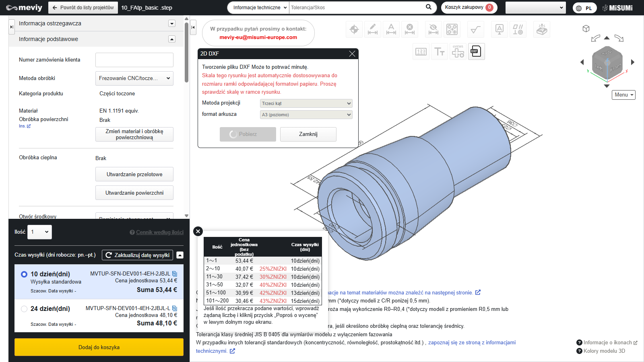Select the 24 dzień(dni) shipping option

click(x=24, y=309)
